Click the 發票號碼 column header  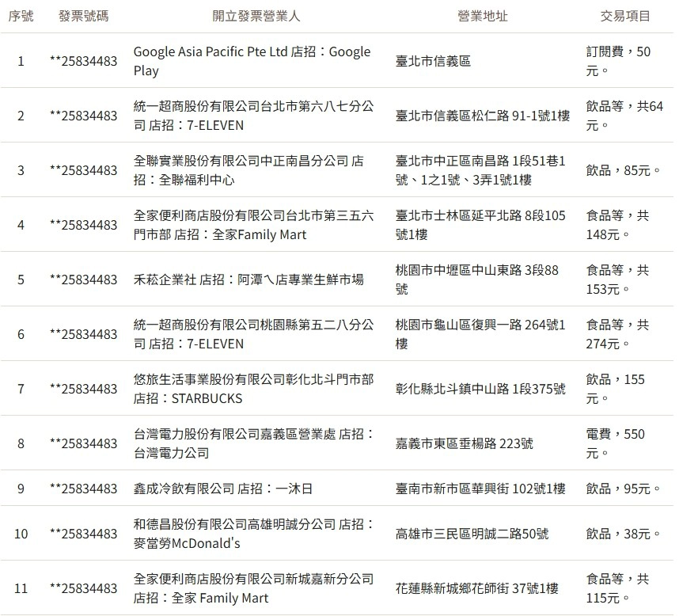click(84, 16)
